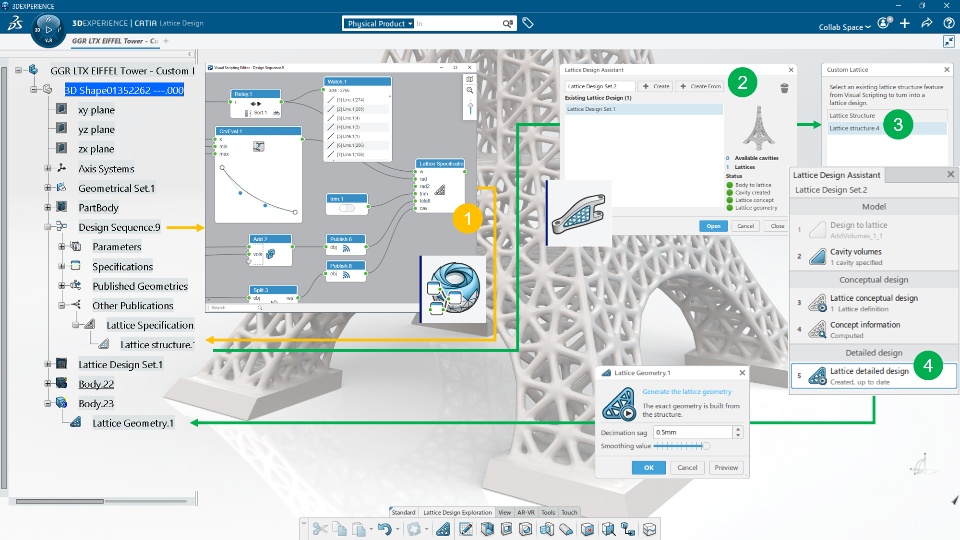
Task: Switch to the View toolbar tab
Action: point(504,512)
